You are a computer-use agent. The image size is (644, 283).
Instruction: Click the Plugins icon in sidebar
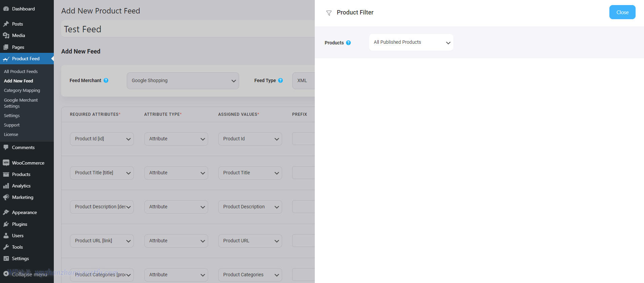tap(6, 224)
